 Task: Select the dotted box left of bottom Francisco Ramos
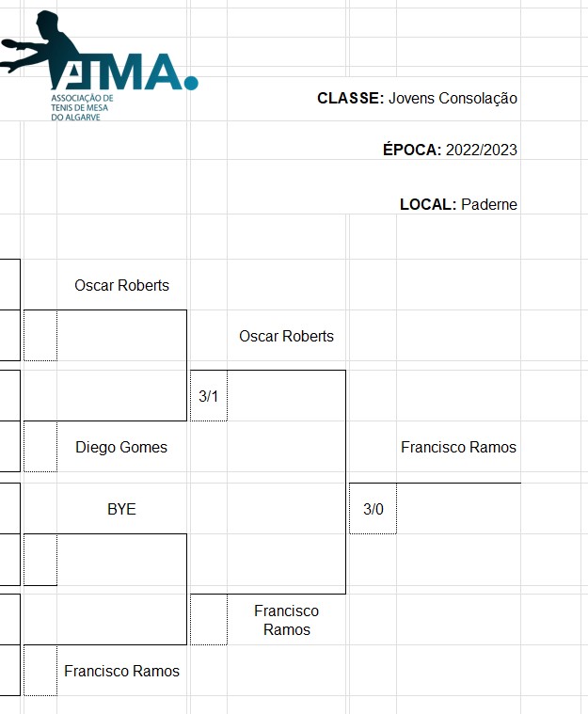[x=40, y=671]
